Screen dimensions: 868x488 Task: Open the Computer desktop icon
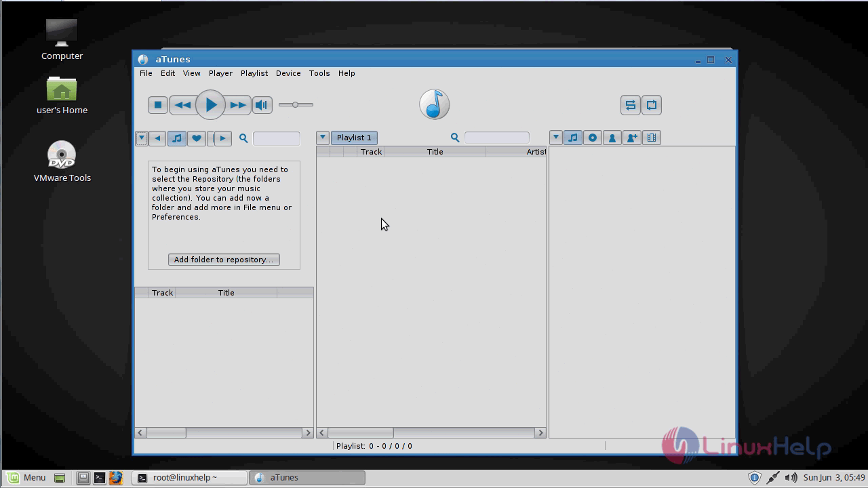[x=62, y=39]
